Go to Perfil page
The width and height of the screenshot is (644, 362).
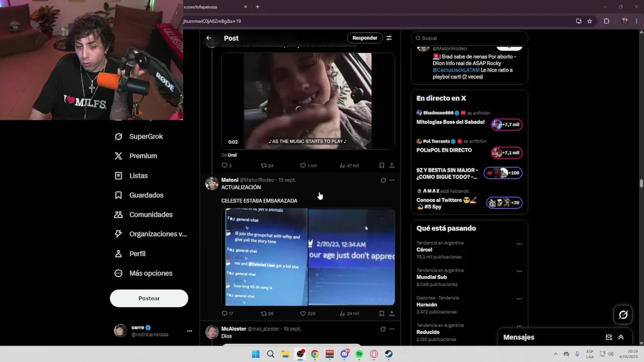click(x=130, y=254)
